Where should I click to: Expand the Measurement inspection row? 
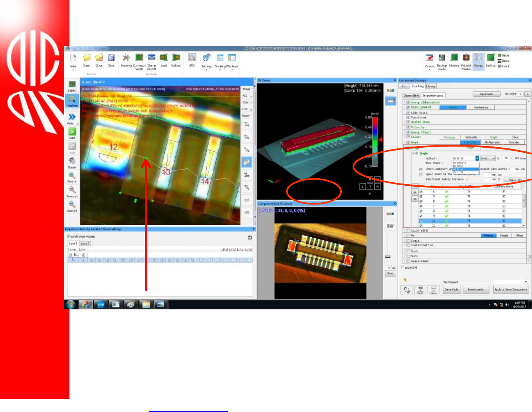point(405,261)
